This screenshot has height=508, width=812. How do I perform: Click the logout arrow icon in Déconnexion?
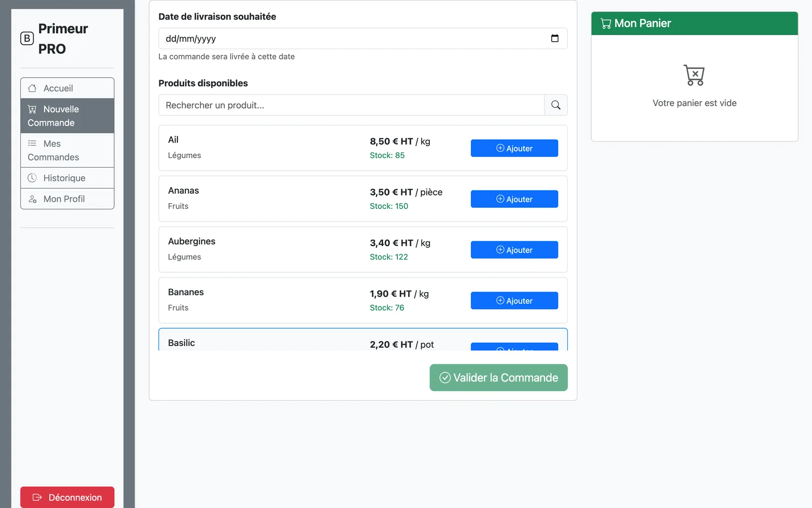[37, 497]
